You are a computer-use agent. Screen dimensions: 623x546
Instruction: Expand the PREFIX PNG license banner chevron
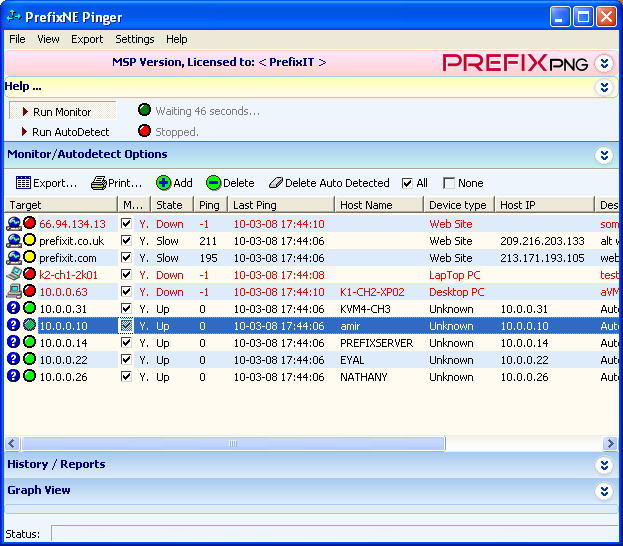pyautogui.click(x=604, y=63)
